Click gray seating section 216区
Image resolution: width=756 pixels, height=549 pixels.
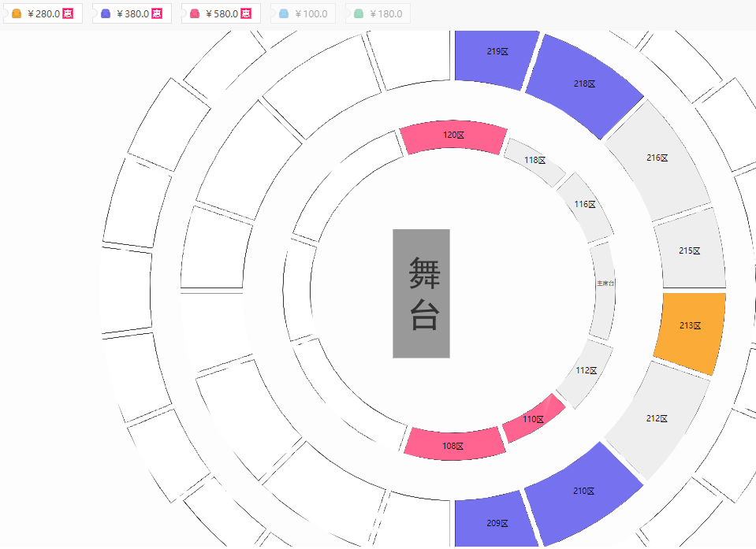click(x=657, y=159)
